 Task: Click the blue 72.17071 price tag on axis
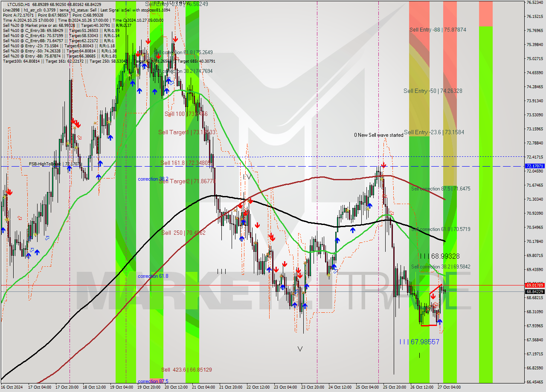pyautogui.click(x=534, y=166)
